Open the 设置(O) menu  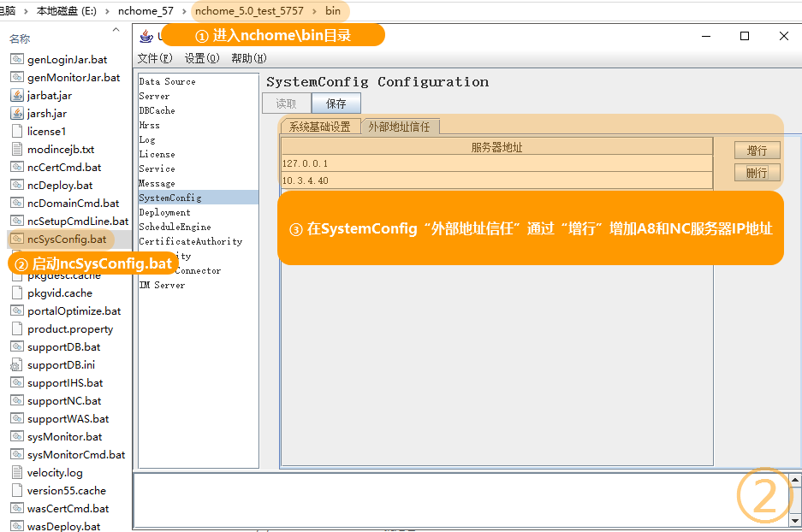pyautogui.click(x=201, y=58)
